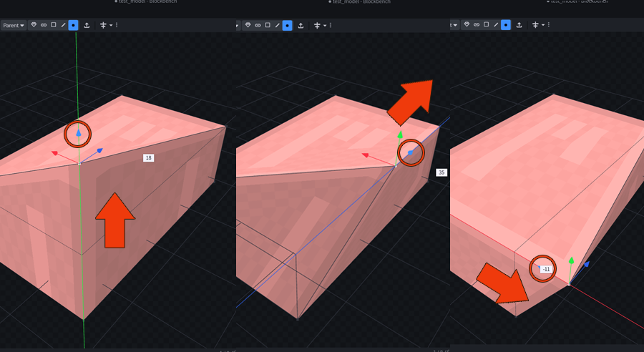Image resolution: width=644 pixels, height=352 pixels.
Task: Choose edge selection mode in the left toolbar
Action: 63,25
